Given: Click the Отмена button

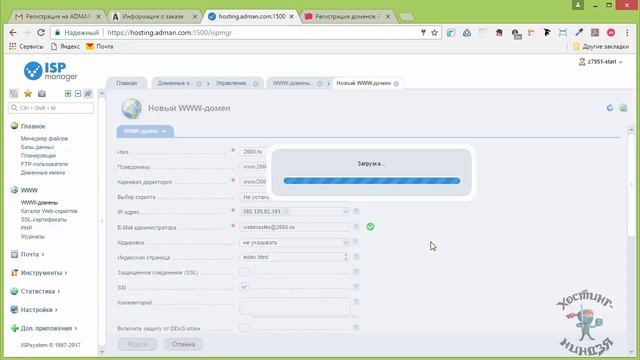Looking at the screenshot, I should (x=183, y=344).
